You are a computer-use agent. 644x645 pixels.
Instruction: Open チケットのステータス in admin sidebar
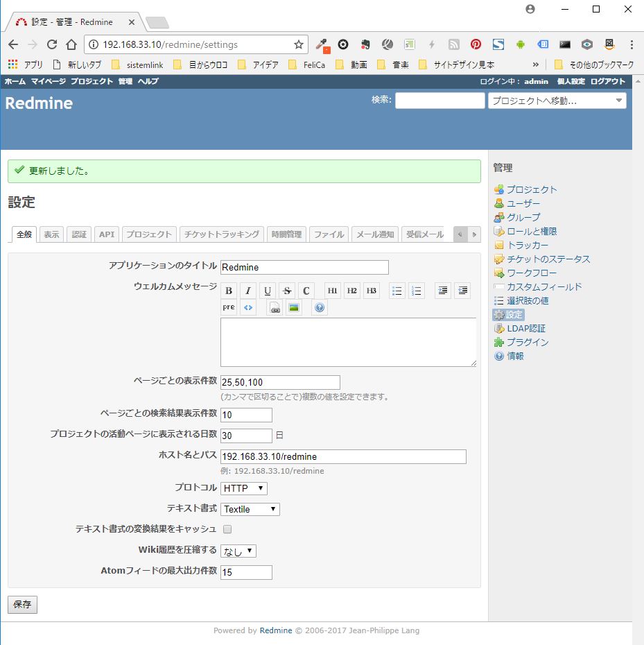548,259
